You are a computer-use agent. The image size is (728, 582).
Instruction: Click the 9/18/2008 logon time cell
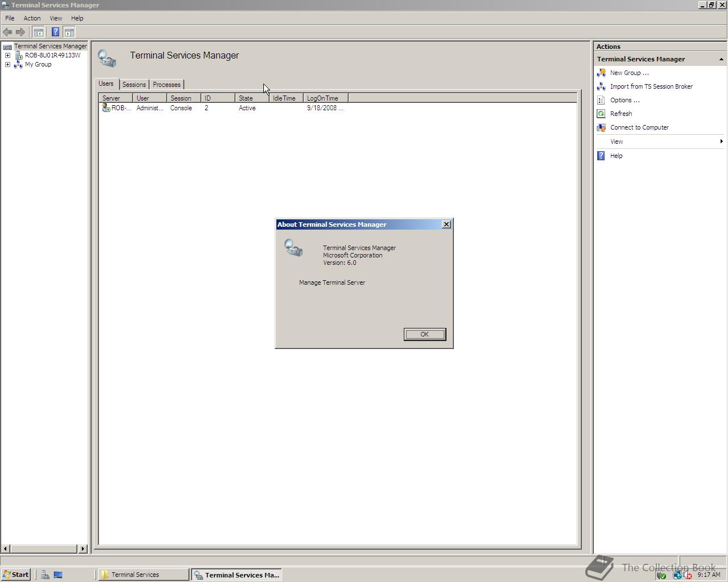[325, 108]
